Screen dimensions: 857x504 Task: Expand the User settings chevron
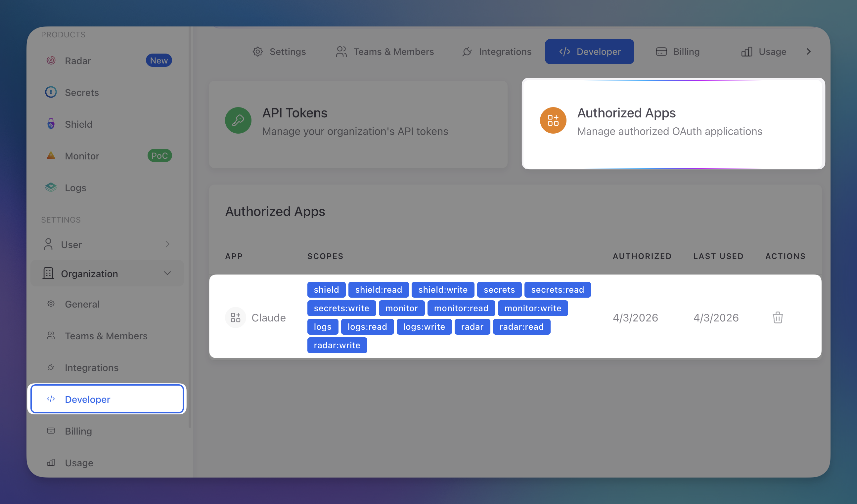(167, 244)
